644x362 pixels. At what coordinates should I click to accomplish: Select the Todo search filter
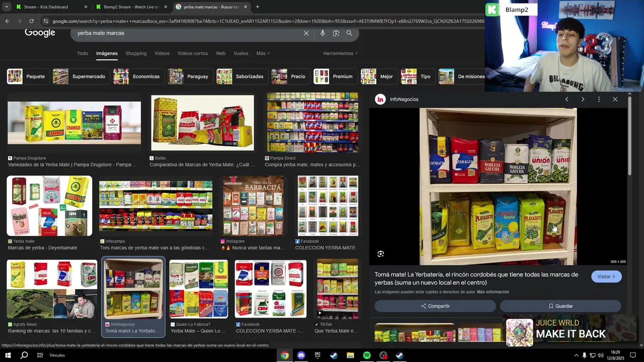(x=83, y=53)
